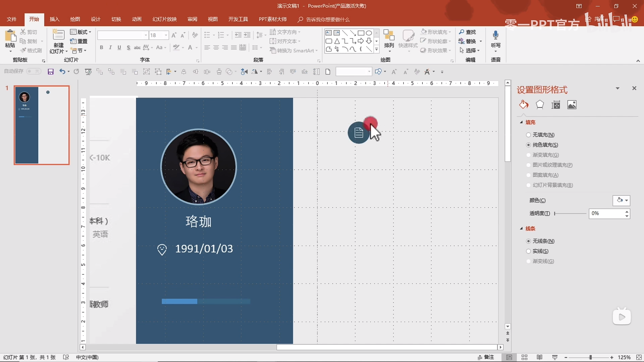Click the Format Painter (格式刷) button

(31, 50)
